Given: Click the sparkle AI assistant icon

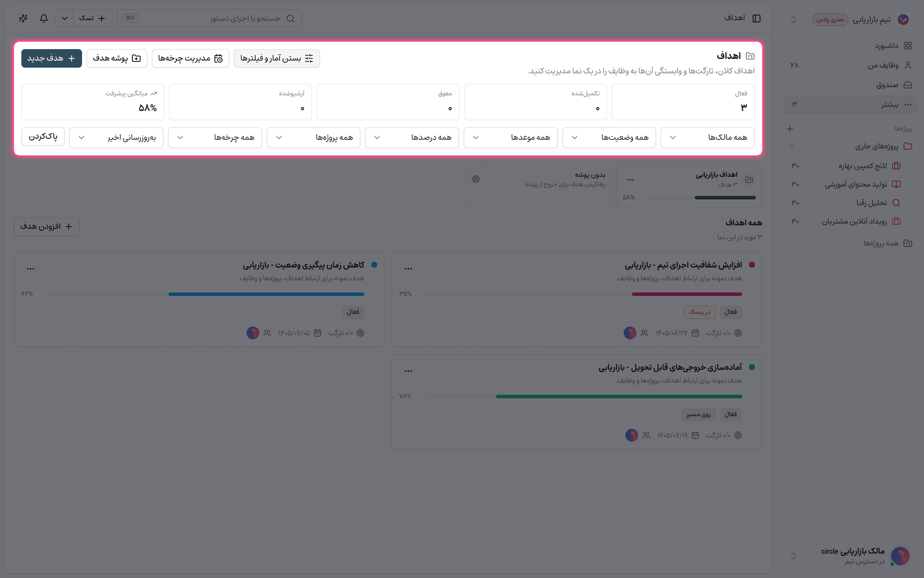Looking at the screenshot, I should (23, 18).
